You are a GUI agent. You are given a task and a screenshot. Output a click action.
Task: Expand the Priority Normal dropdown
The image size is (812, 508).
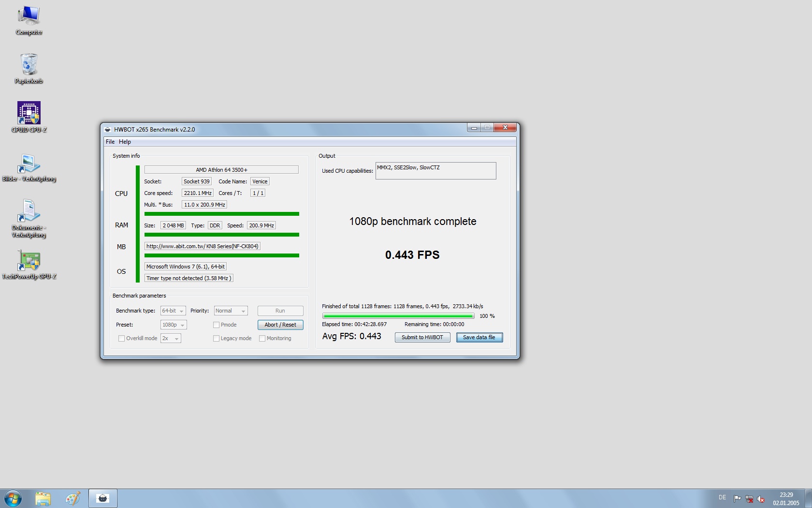coord(231,311)
